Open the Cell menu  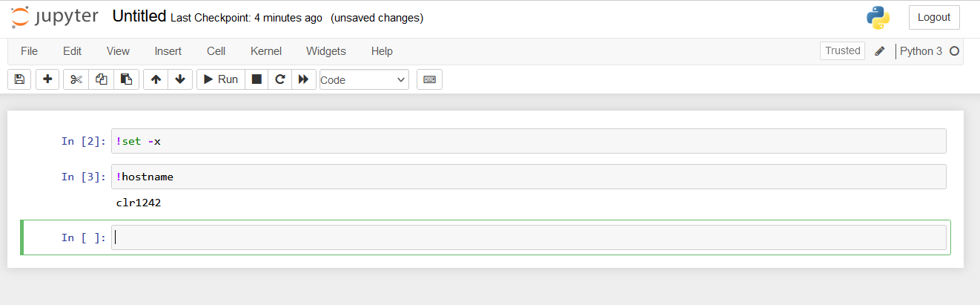216,51
